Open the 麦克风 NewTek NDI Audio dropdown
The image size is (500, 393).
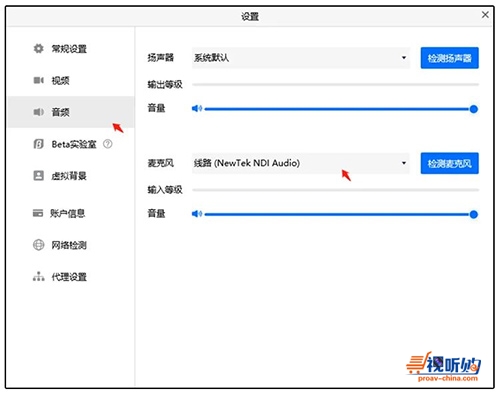click(x=301, y=163)
